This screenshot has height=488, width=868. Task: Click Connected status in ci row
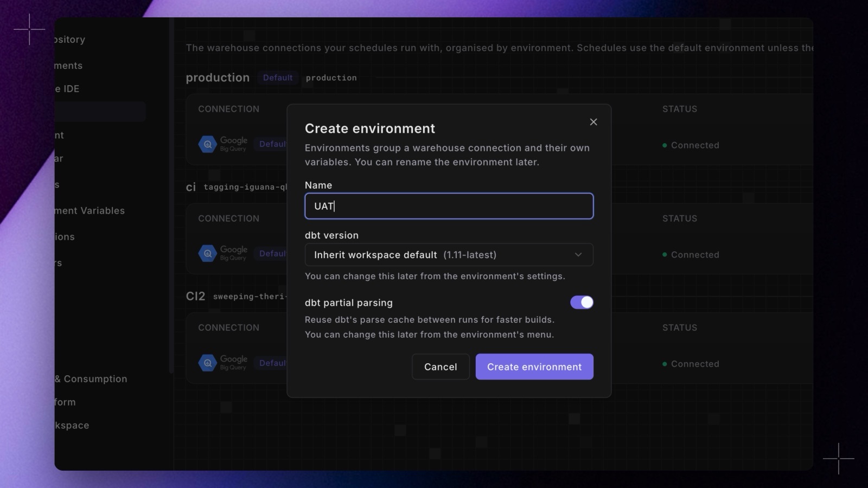691,255
